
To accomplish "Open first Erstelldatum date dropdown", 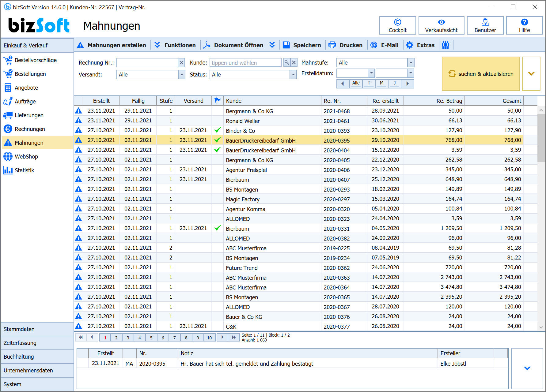I will click(371, 73).
